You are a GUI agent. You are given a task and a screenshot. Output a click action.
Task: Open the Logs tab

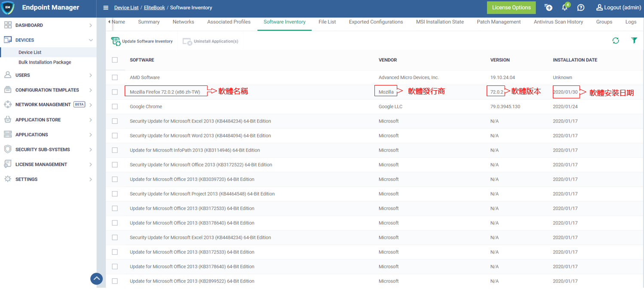[631, 22]
